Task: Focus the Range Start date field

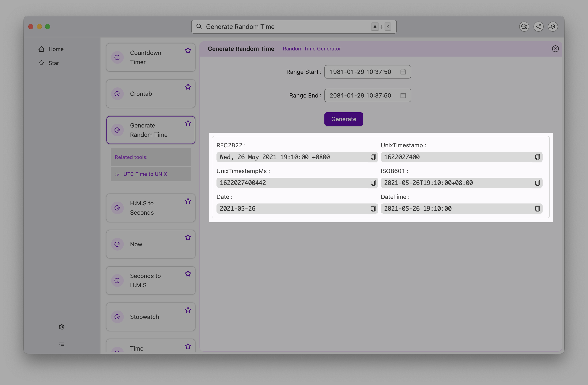Action: [x=368, y=72]
